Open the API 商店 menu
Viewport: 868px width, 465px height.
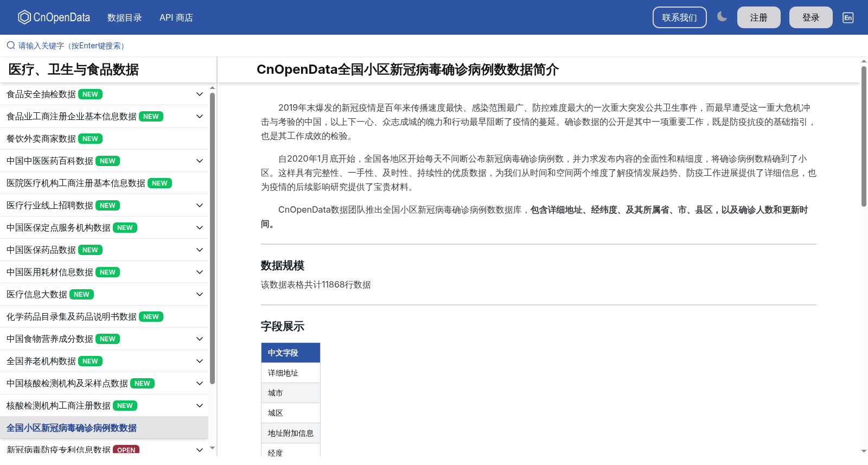click(176, 17)
